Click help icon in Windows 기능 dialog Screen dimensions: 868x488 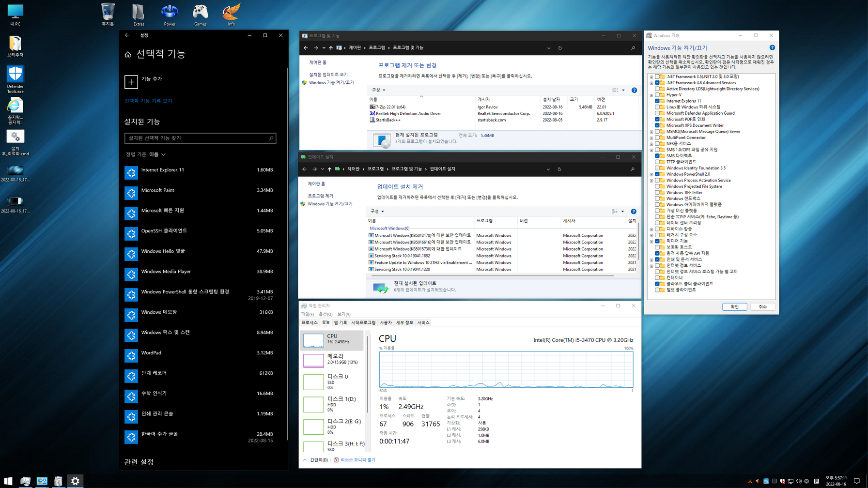point(772,47)
